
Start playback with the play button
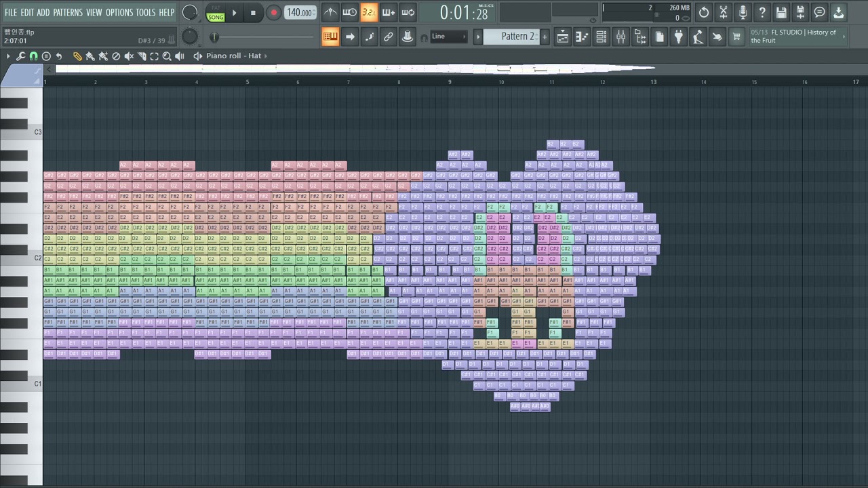[x=235, y=12]
